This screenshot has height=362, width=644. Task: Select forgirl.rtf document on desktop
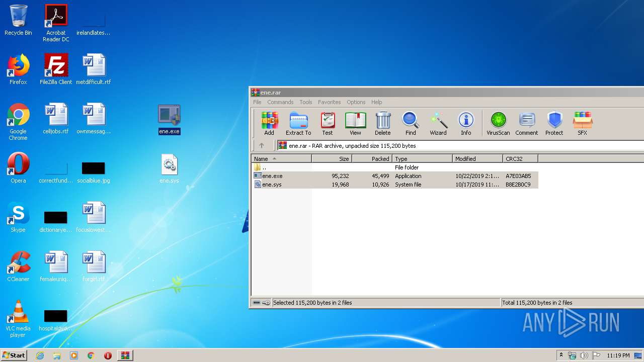point(94,266)
